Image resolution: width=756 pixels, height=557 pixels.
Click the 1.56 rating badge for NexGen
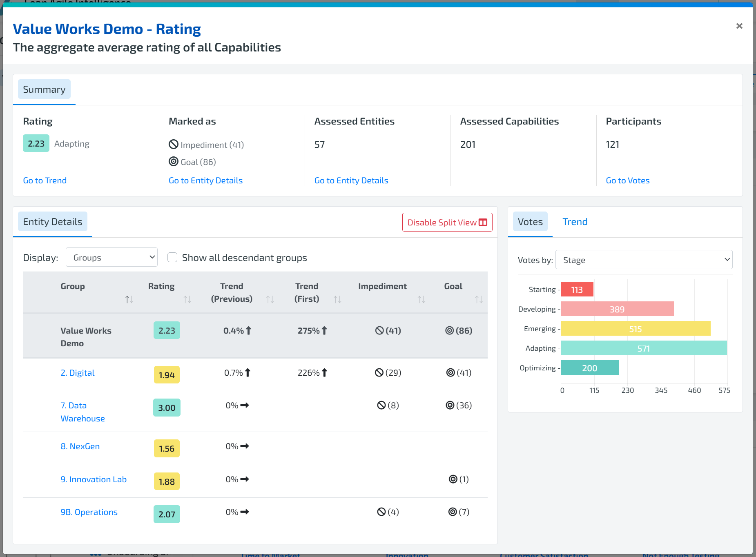click(x=167, y=448)
